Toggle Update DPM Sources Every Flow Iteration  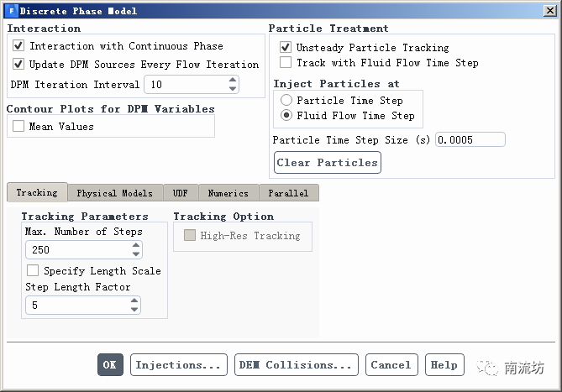pyautogui.click(x=19, y=64)
